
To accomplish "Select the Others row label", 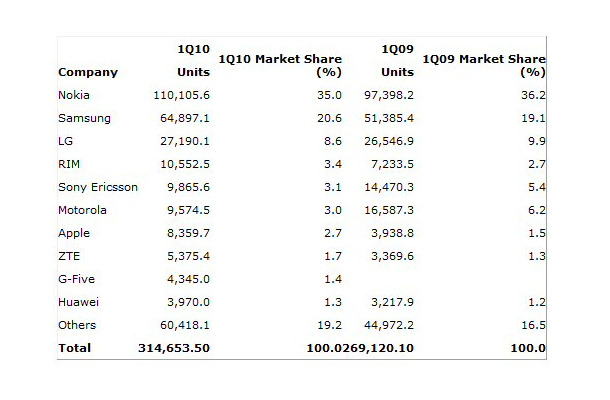I will point(77,325).
